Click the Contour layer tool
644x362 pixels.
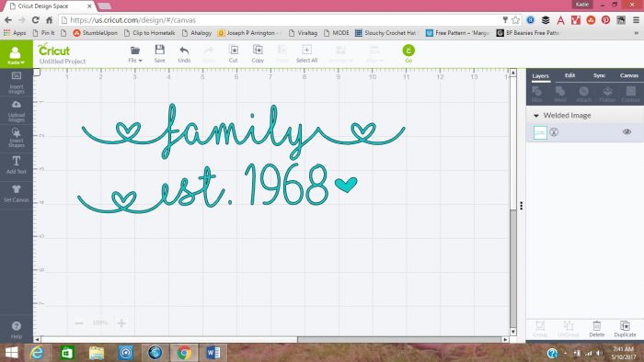(630, 94)
